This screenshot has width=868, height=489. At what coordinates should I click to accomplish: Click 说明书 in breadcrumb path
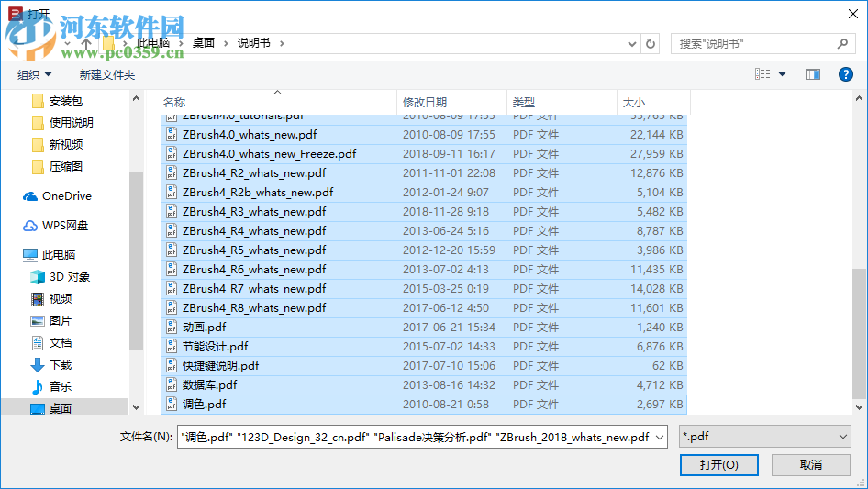click(x=254, y=43)
